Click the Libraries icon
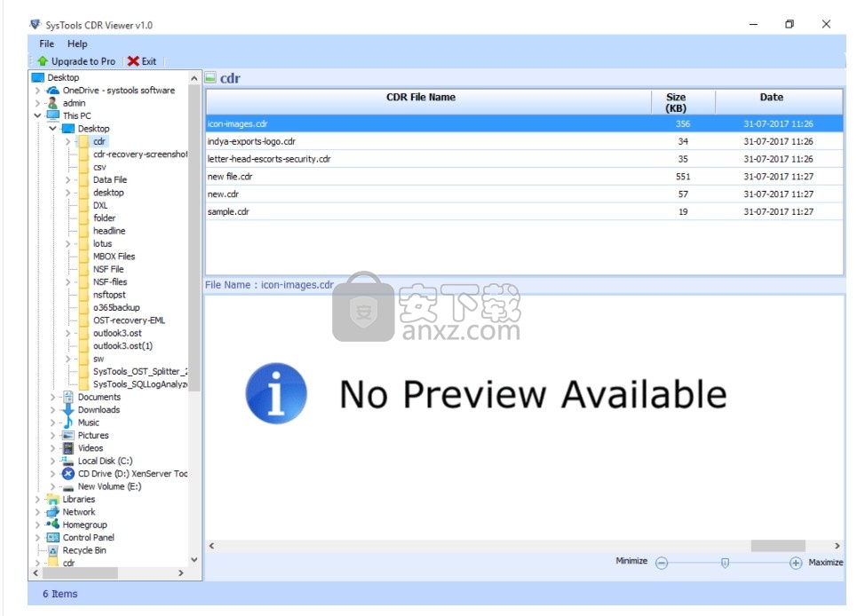Image resolution: width=857 pixels, height=616 pixels. 53,499
